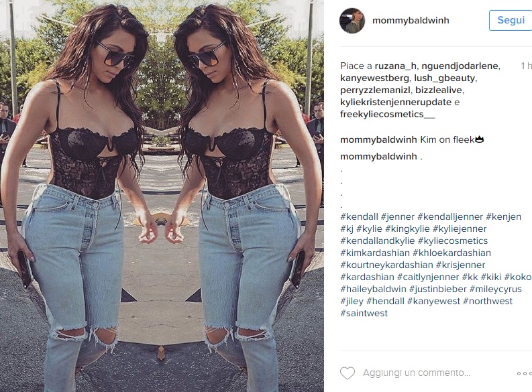532x392 pixels.
Task: Open the #kimkardashian hashtag
Action: pos(375,253)
